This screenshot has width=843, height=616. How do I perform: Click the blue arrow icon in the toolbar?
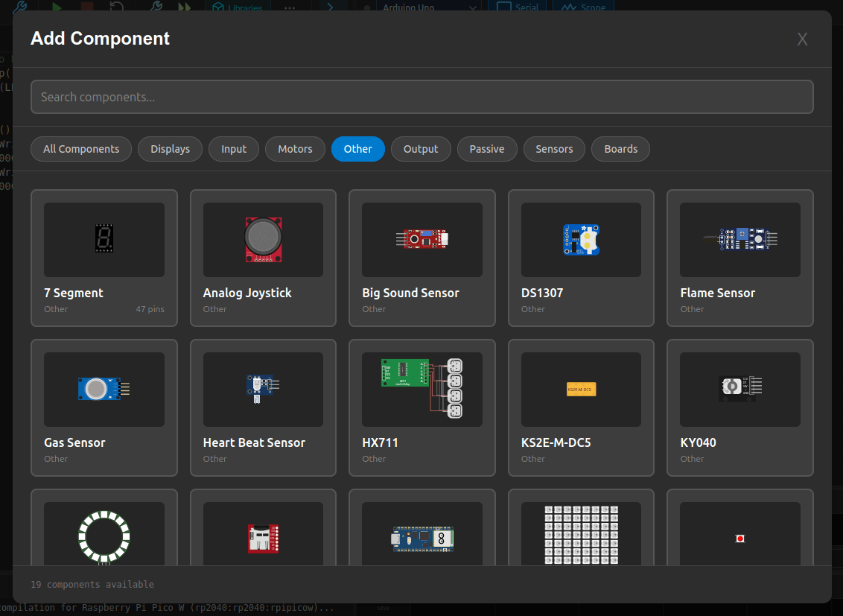[330, 7]
